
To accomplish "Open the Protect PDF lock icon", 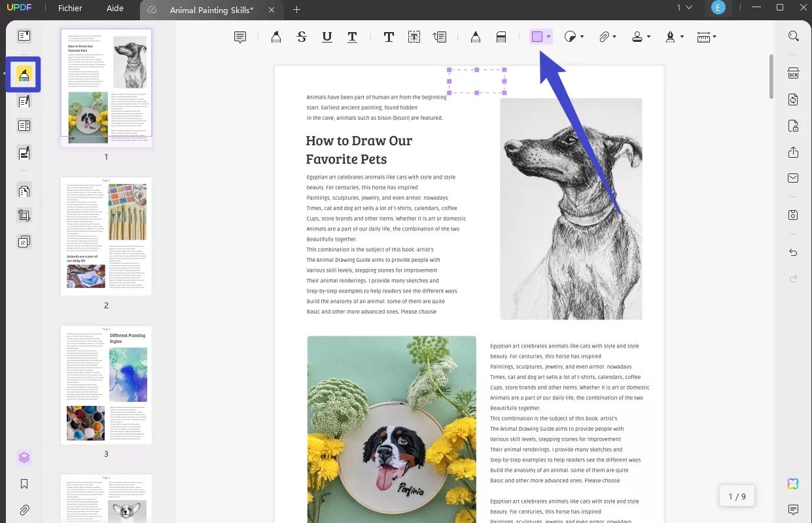I will tap(793, 126).
